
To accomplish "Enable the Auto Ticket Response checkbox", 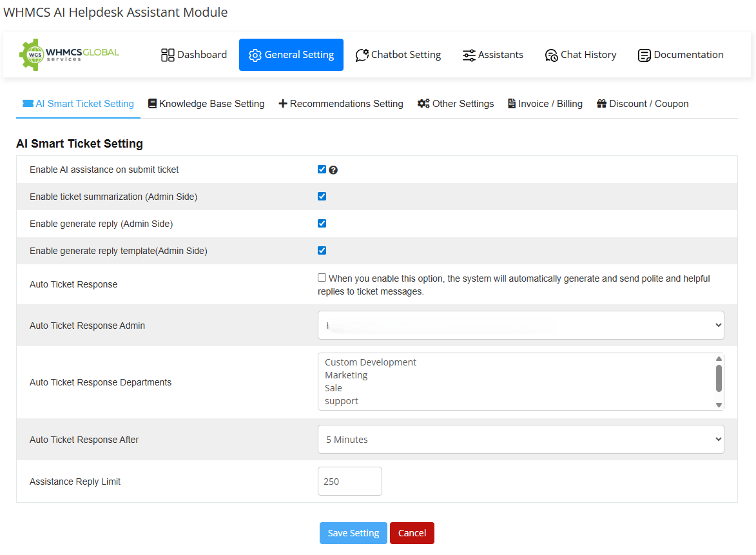I will click(322, 278).
